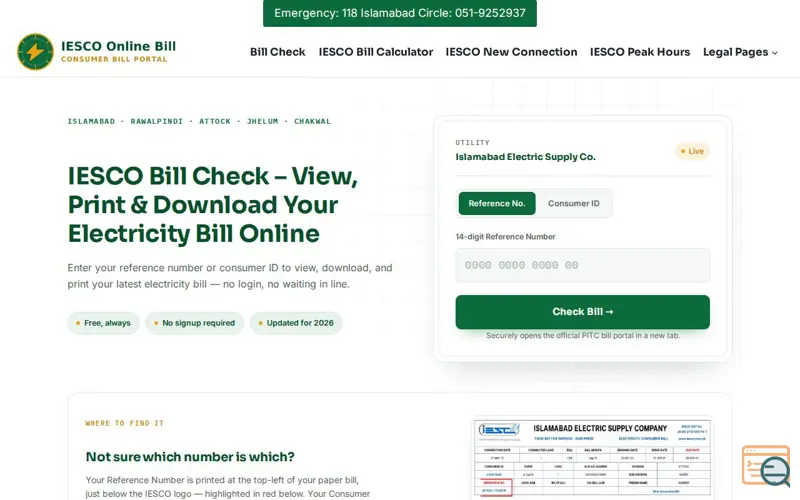Click the 'Updated for 2026' pill

click(296, 323)
